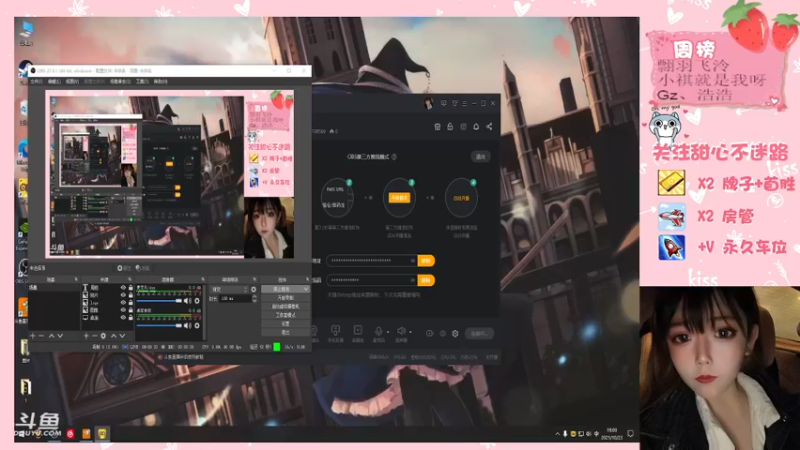Screen dimensions: 800x450
Task: Mute the desktop audio speaker icon
Action: [x=187, y=326]
